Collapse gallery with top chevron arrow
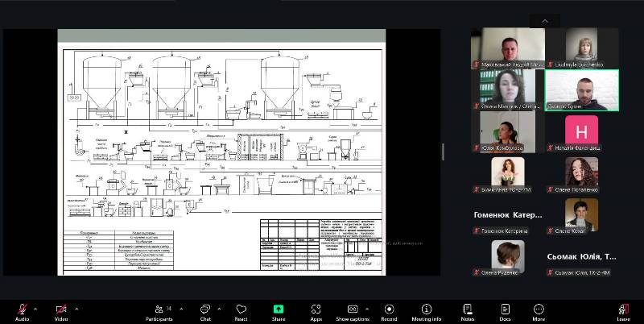 click(545, 21)
